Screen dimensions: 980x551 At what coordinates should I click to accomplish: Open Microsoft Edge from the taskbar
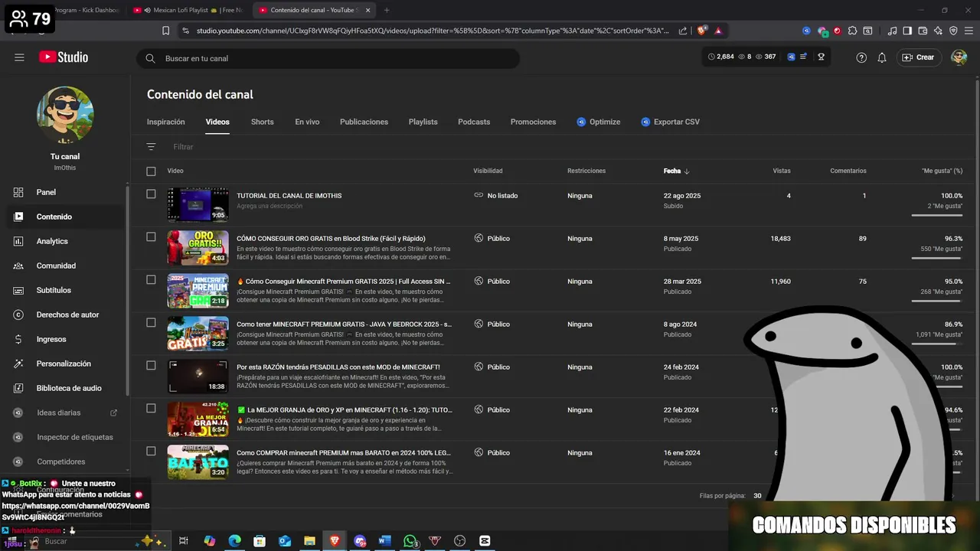pyautogui.click(x=234, y=541)
